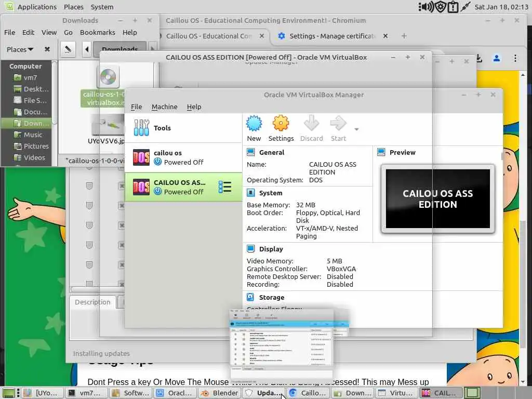This screenshot has height=399, width=532.
Task: Open Docu... in the Computer sidebar
Action: click(31, 112)
